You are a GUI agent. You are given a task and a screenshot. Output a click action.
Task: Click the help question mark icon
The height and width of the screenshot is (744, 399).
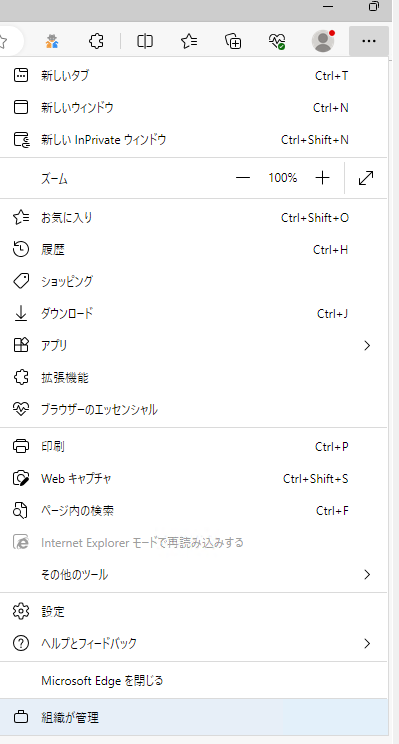point(21,643)
